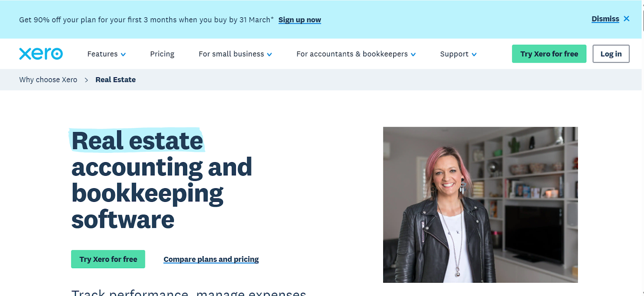Screen dimensions: 644x296
Task: Click the woman in leather jacket photo
Action: (481, 205)
